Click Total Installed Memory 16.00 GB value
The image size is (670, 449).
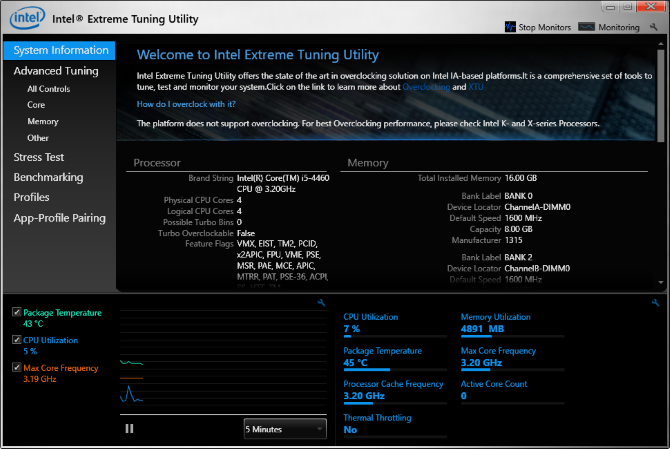(x=520, y=178)
